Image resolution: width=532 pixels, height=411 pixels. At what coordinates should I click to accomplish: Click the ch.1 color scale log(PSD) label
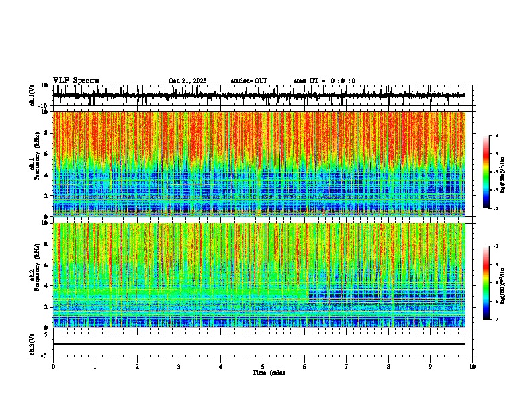tap(503, 175)
